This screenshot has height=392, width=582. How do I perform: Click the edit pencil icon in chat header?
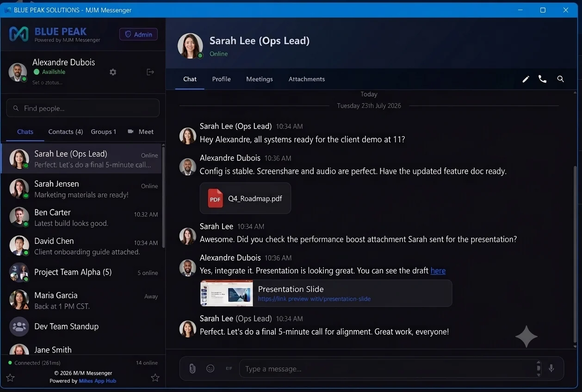526,79
